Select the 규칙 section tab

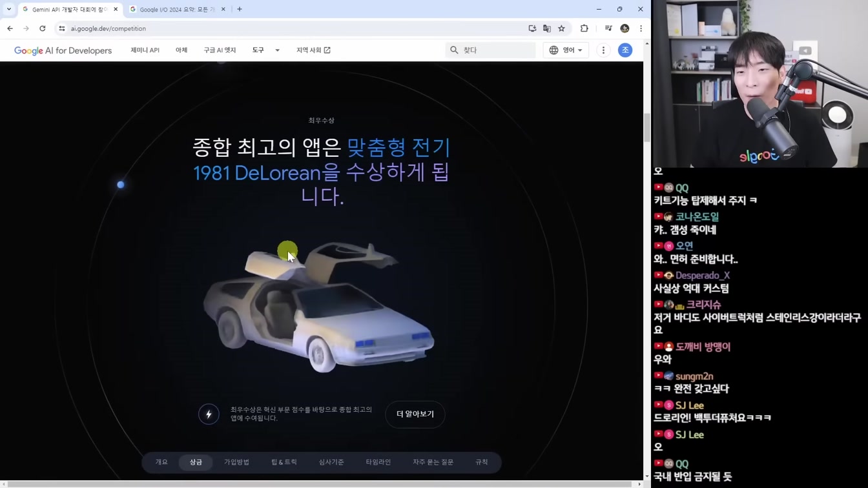(x=482, y=462)
